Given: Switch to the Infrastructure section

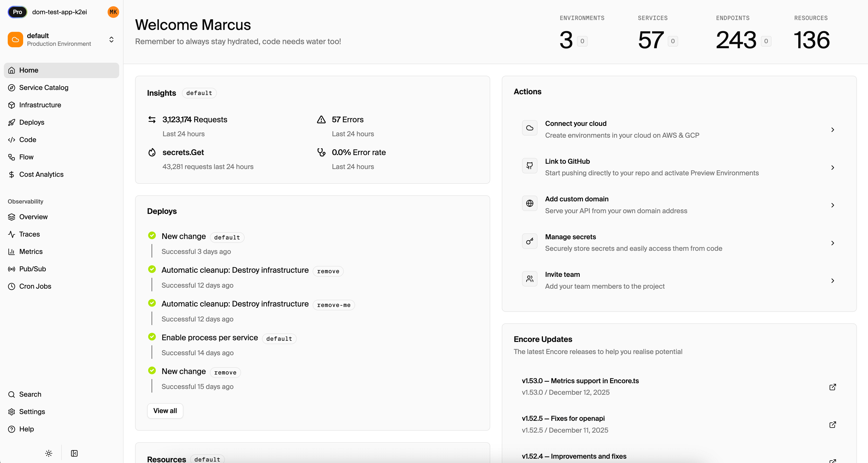Looking at the screenshot, I should 40,105.
